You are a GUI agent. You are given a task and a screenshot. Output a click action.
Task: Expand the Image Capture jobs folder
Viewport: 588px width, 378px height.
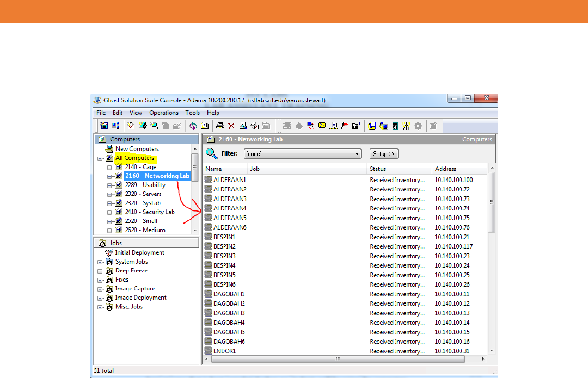(x=100, y=289)
